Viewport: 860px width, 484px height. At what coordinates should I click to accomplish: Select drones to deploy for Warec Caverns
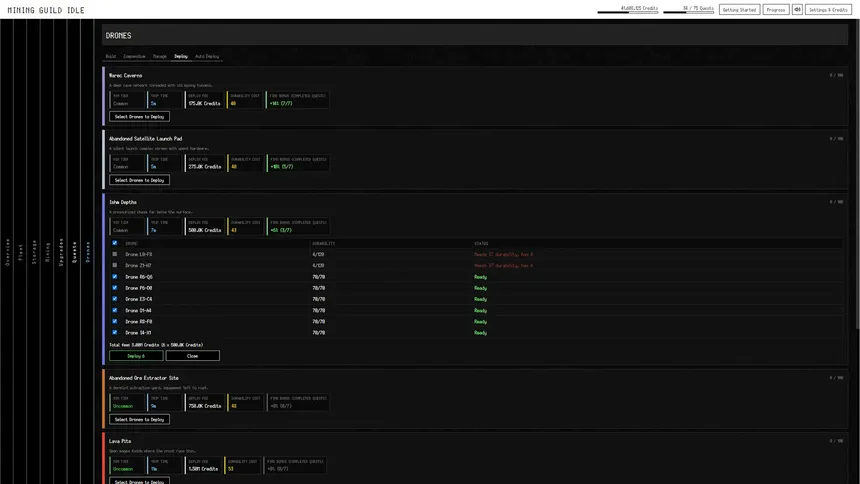pos(139,117)
